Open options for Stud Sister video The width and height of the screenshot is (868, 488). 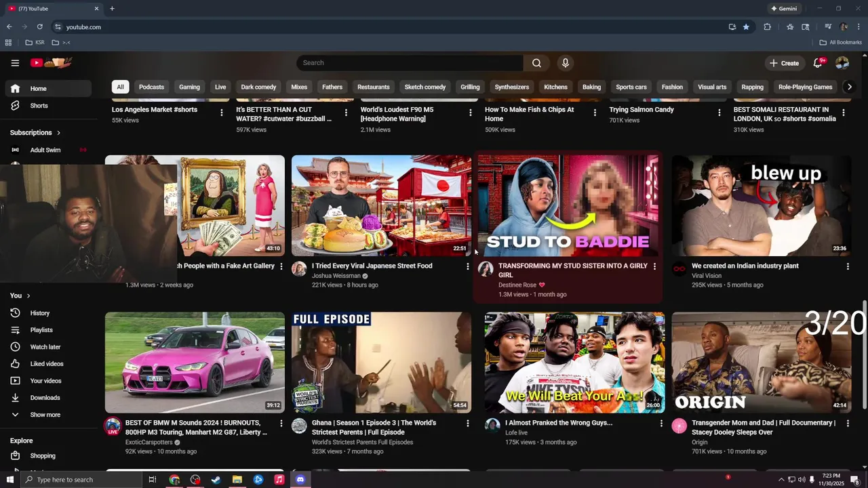click(x=654, y=266)
